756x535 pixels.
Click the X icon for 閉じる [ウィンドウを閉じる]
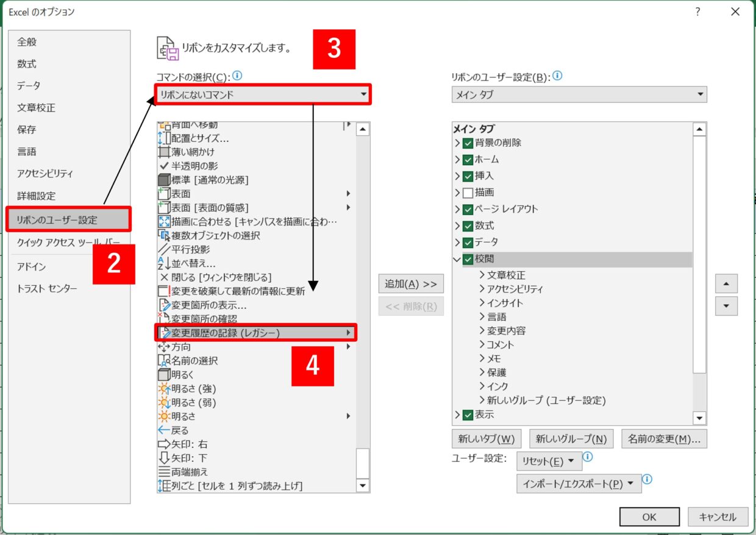[x=164, y=278]
